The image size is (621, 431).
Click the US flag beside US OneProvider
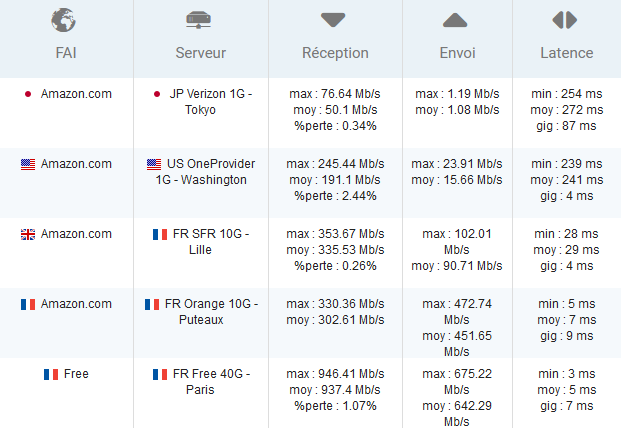point(154,164)
